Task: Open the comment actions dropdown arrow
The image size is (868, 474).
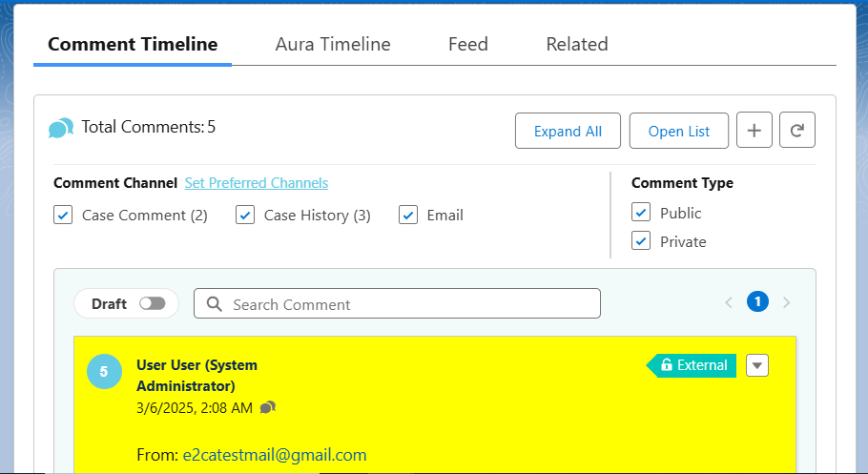Action: 757,365
